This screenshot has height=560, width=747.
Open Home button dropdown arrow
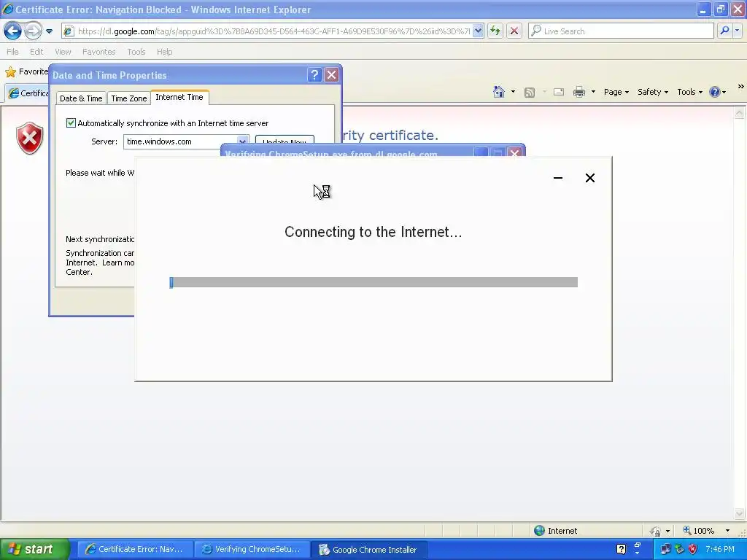coord(513,91)
